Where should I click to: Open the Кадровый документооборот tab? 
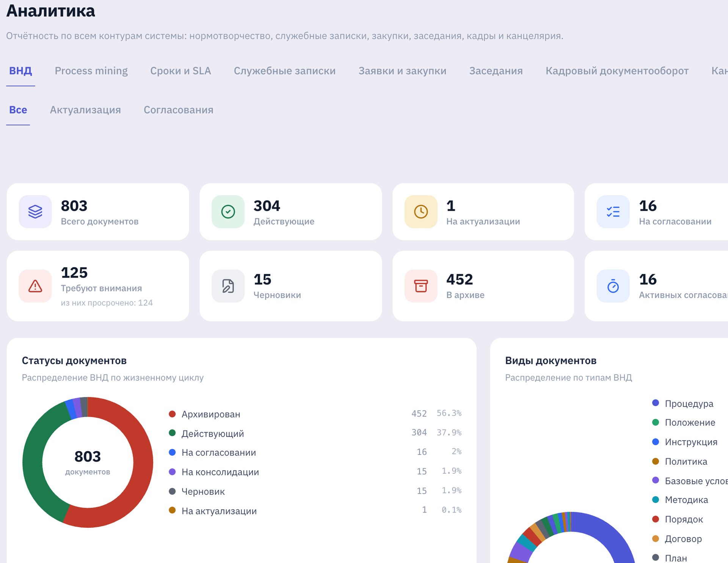click(617, 71)
